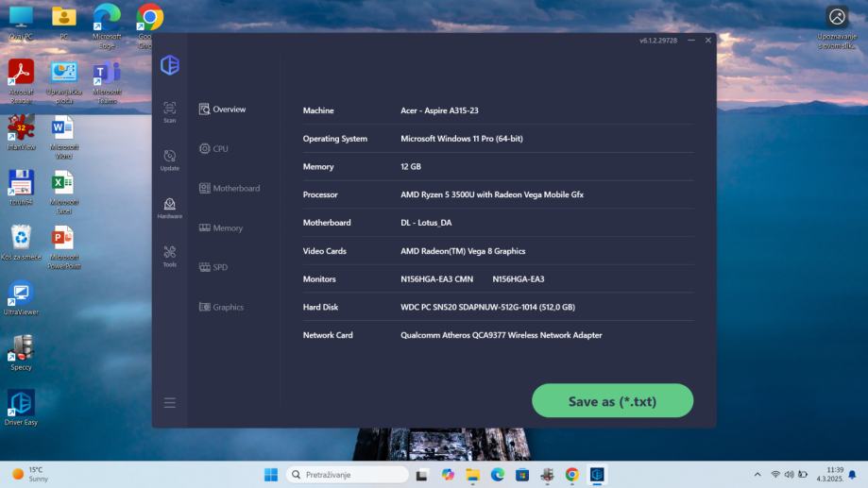Screen dimensions: 868x488
Task: Launch Microsoft Excel from the desktop
Action: [x=64, y=192]
